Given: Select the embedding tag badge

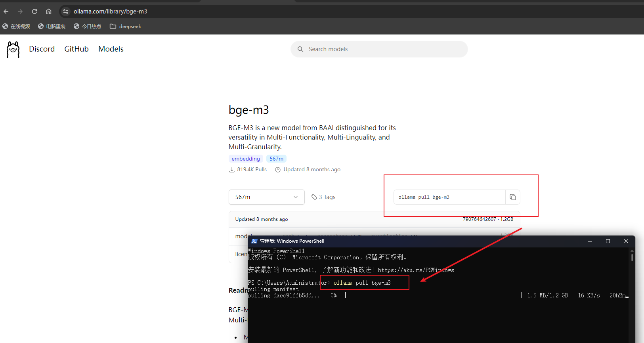Looking at the screenshot, I should tap(246, 159).
